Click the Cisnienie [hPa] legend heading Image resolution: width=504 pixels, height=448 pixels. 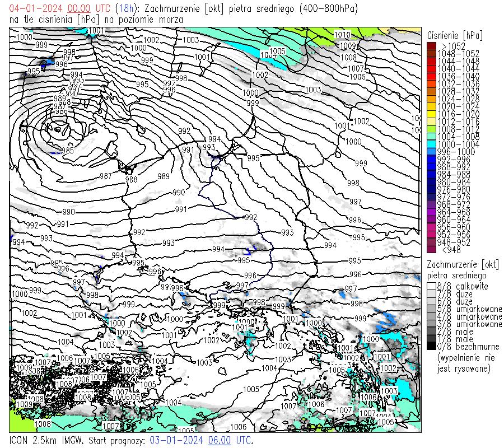(x=454, y=35)
